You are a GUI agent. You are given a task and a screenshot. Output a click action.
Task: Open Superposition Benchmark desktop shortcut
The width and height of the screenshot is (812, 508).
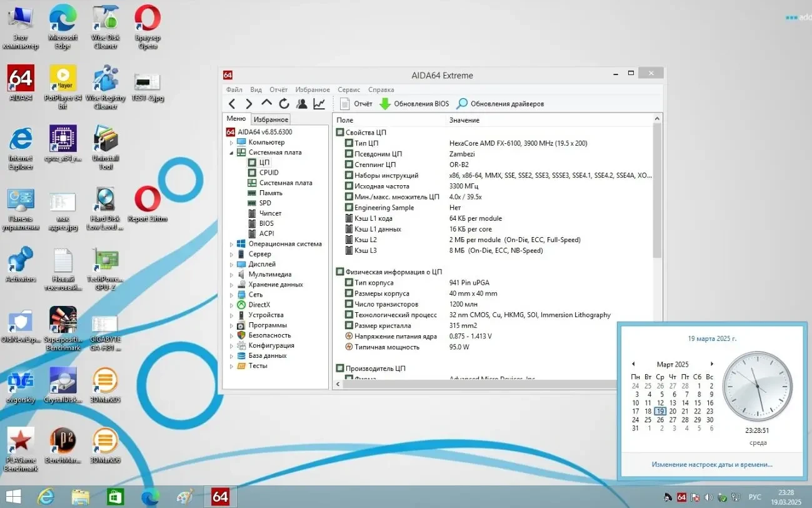tap(63, 328)
